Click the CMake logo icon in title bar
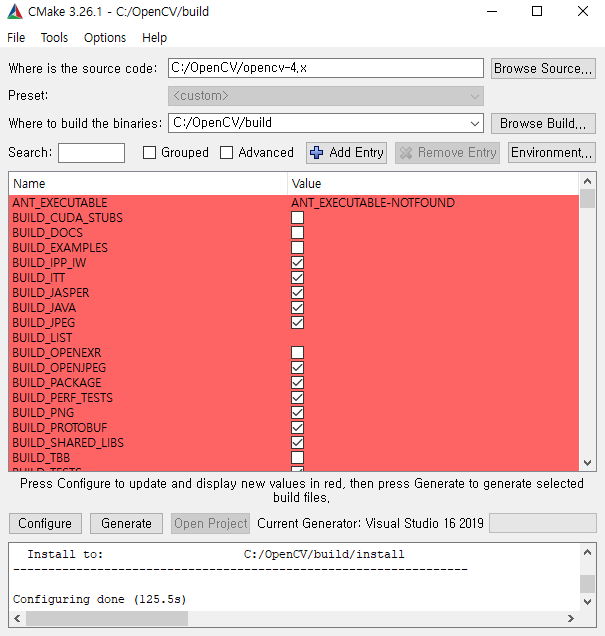 coord(15,11)
